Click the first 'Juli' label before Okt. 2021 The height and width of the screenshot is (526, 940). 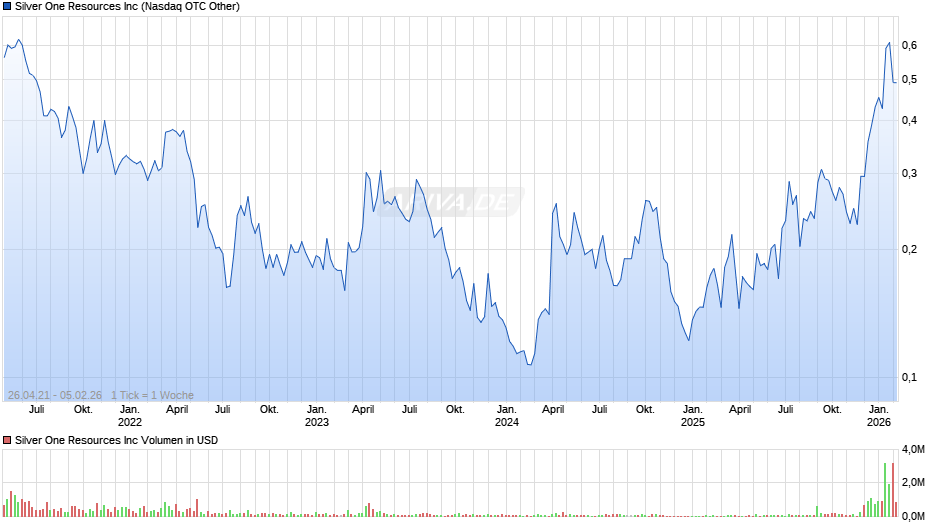pyautogui.click(x=37, y=409)
